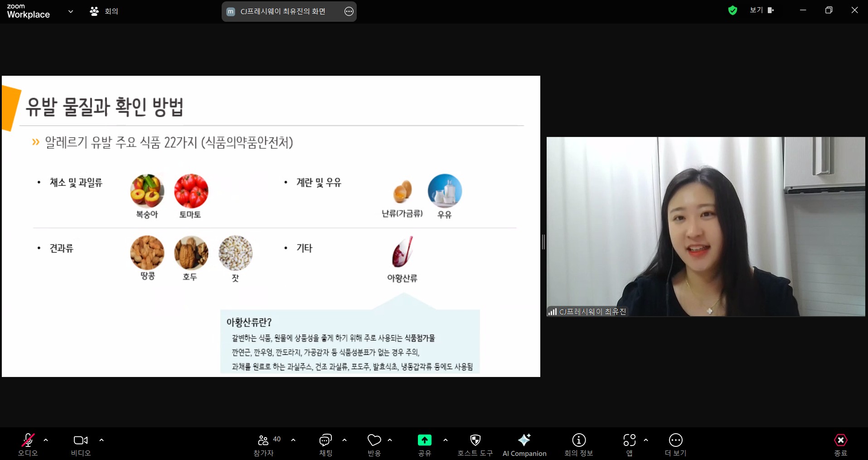Viewport: 868px width, 460px height.
Task: Minimize the Zoom window
Action: pyautogui.click(x=803, y=10)
